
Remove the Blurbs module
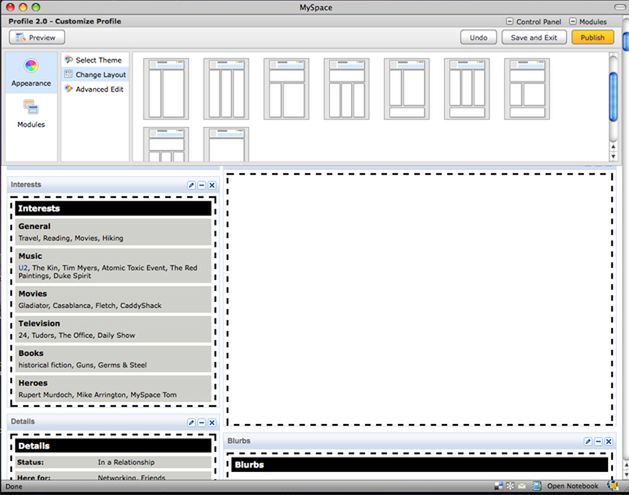609,441
